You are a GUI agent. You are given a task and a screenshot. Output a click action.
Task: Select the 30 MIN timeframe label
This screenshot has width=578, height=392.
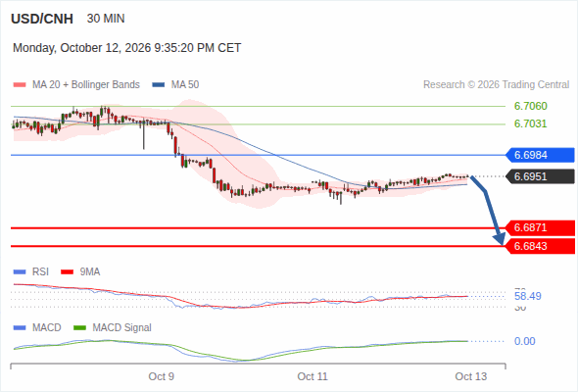(106, 19)
